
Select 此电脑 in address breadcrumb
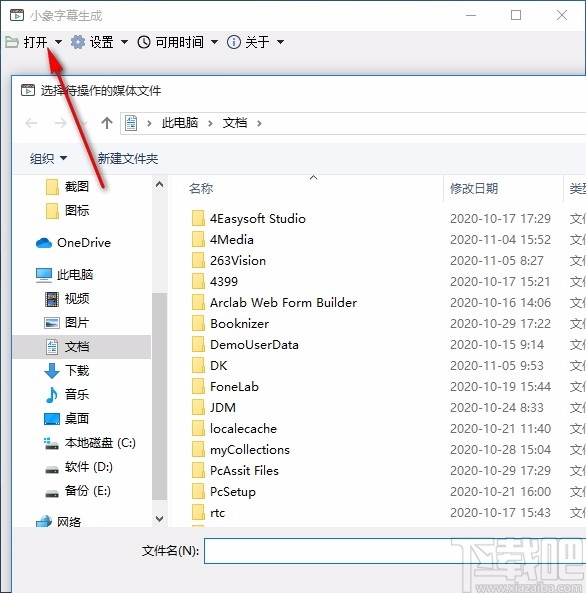click(x=180, y=123)
